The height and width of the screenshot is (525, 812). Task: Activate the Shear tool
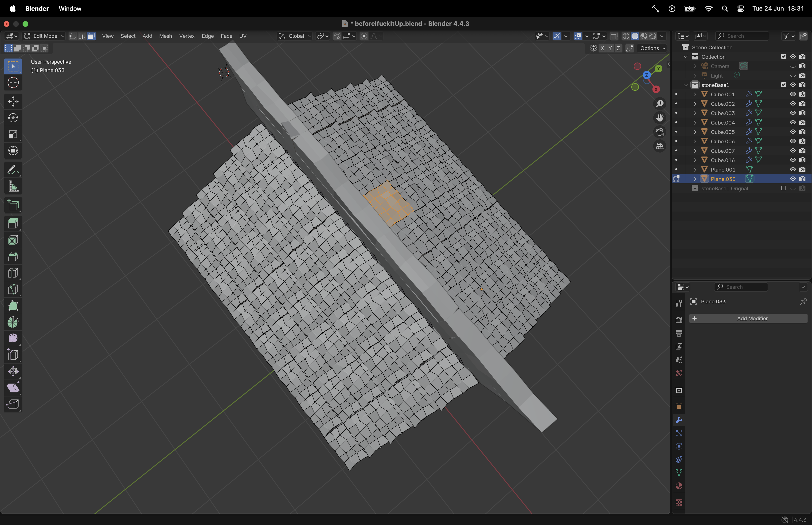point(13,388)
